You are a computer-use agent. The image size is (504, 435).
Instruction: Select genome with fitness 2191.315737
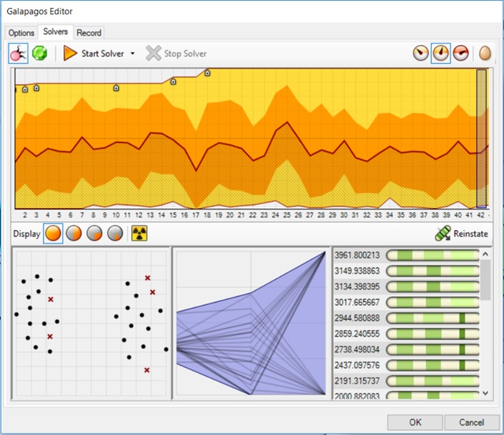point(406,381)
